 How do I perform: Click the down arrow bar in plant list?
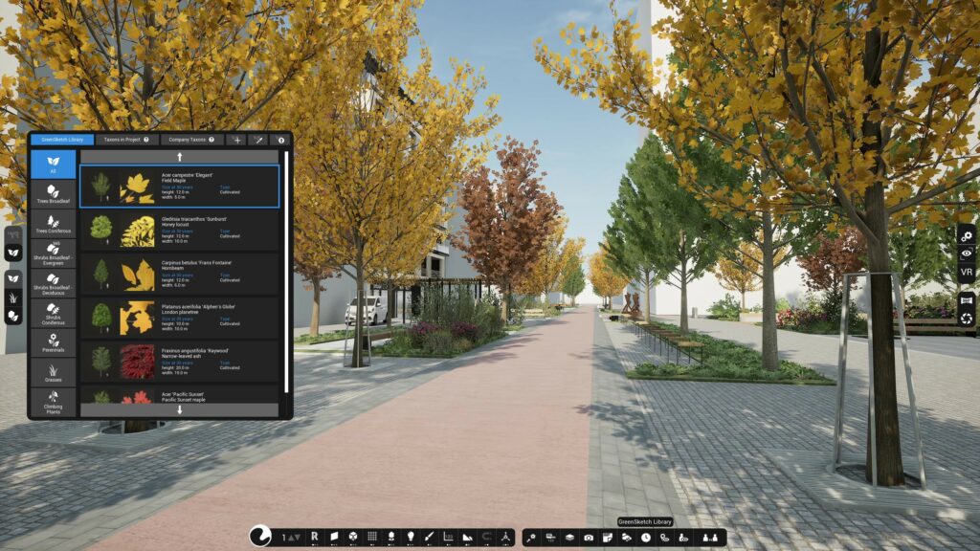click(x=179, y=409)
